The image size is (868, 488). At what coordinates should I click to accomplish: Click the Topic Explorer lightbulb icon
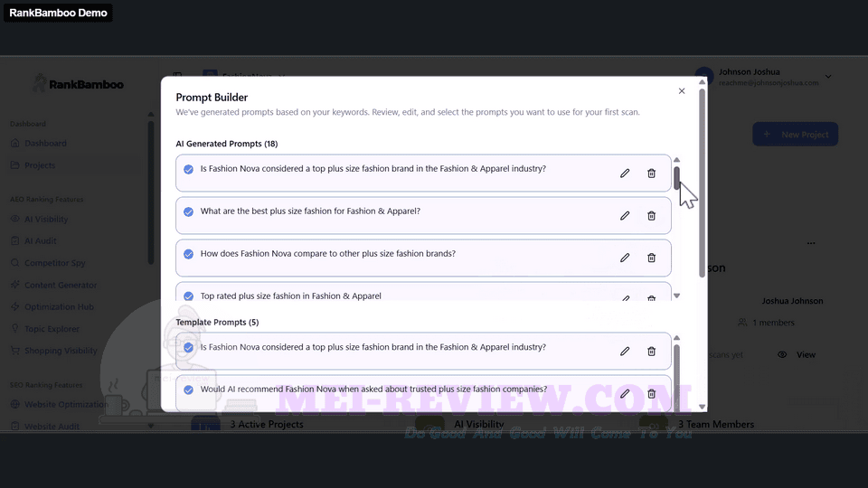15,329
